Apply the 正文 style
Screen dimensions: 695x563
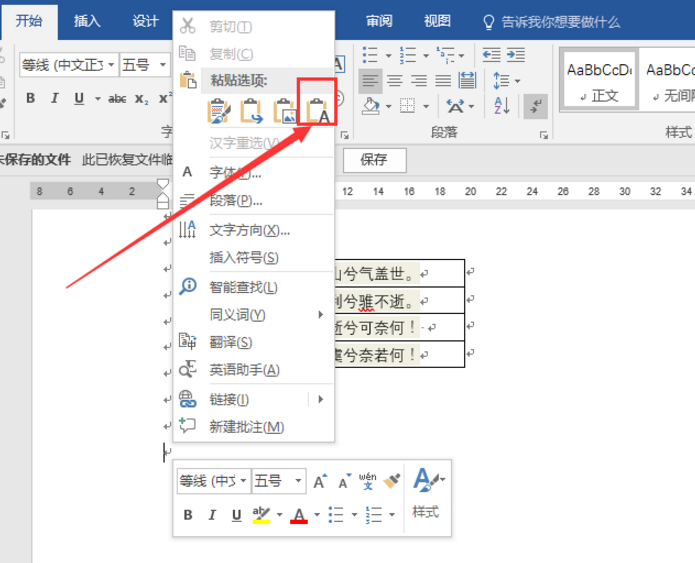tap(599, 79)
